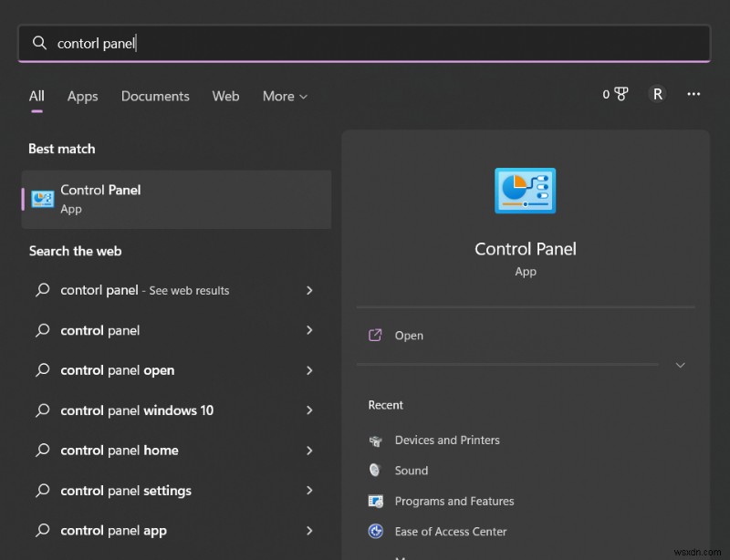Click the game controller rewards icon
730x560 pixels.
click(x=620, y=94)
